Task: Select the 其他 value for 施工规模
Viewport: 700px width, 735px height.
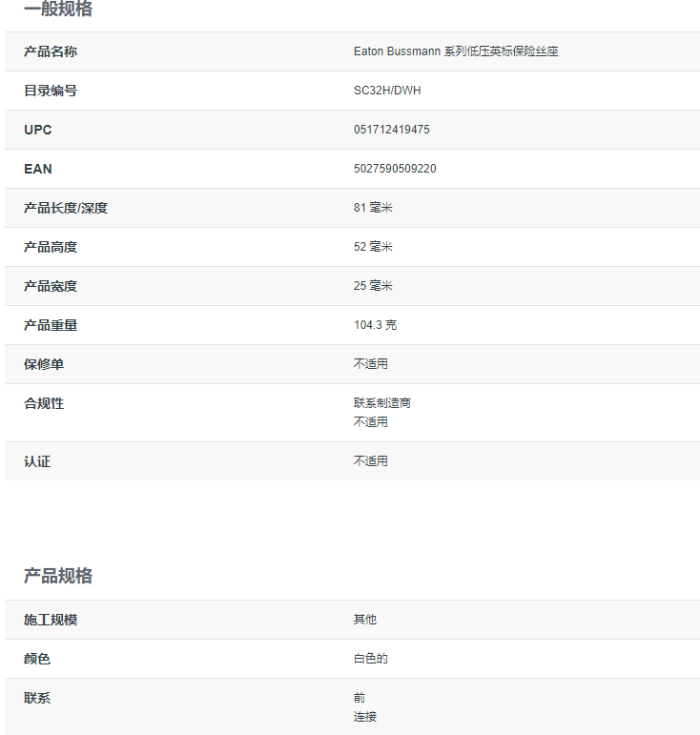Action: (x=364, y=620)
